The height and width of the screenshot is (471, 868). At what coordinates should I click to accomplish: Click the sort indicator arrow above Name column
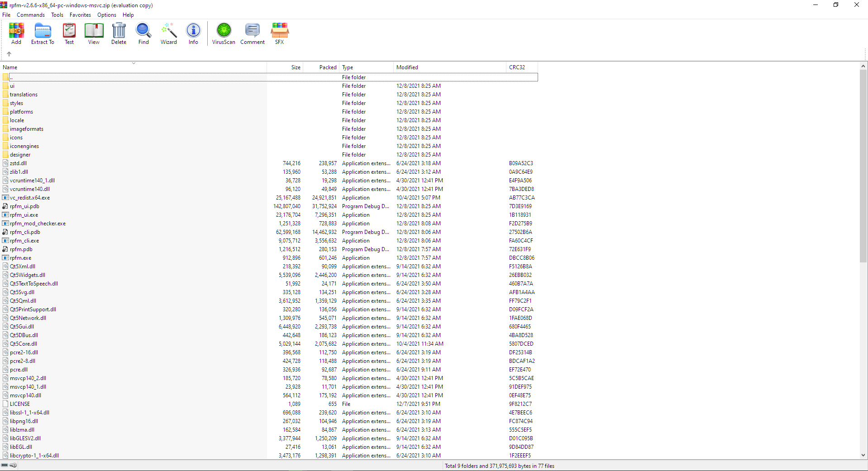pyautogui.click(x=134, y=63)
